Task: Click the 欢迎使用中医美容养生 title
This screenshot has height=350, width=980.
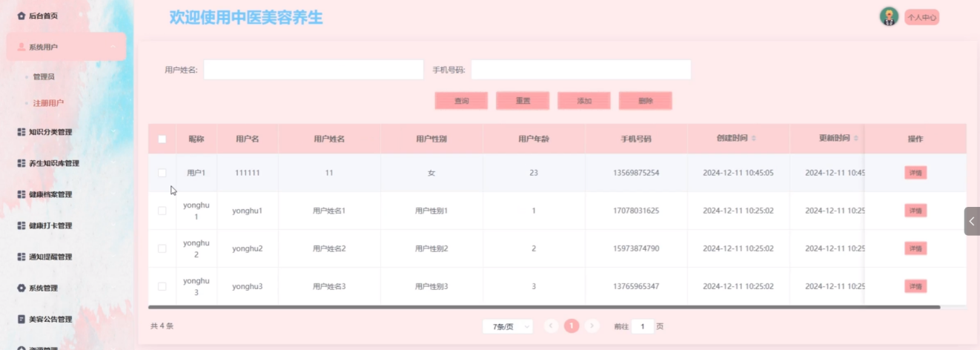Action: [x=246, y=17]
